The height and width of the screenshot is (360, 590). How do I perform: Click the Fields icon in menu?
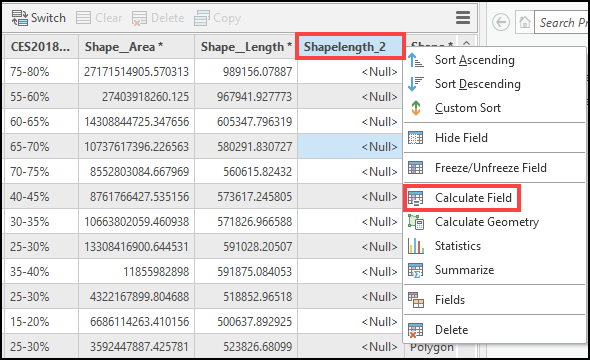416,300
